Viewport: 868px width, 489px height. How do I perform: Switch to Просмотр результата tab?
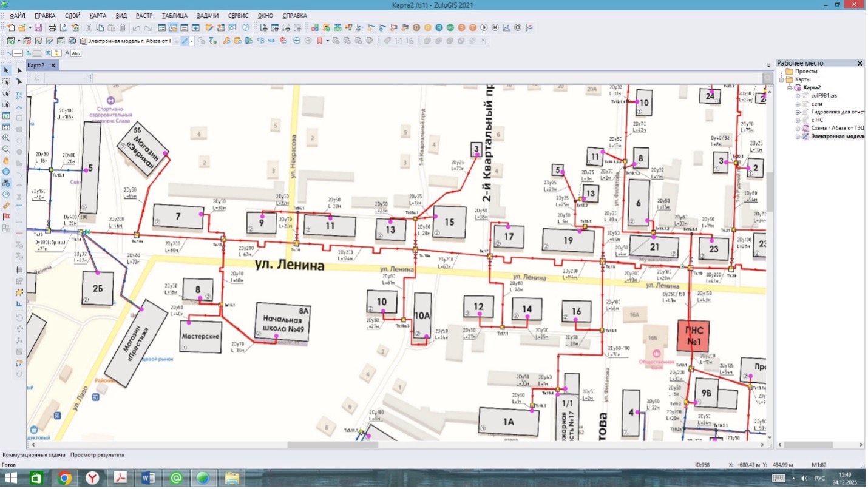97,454
